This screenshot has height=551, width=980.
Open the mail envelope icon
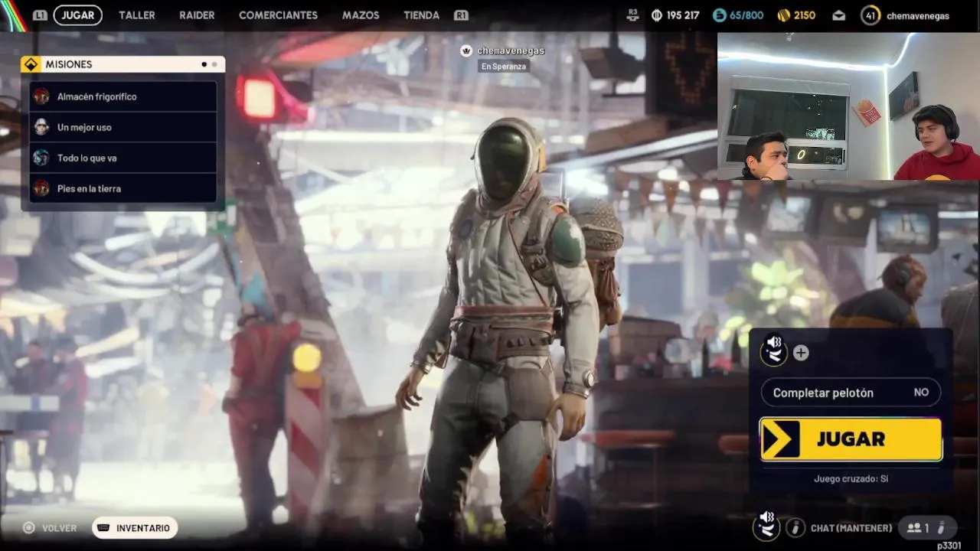point(838,15)
